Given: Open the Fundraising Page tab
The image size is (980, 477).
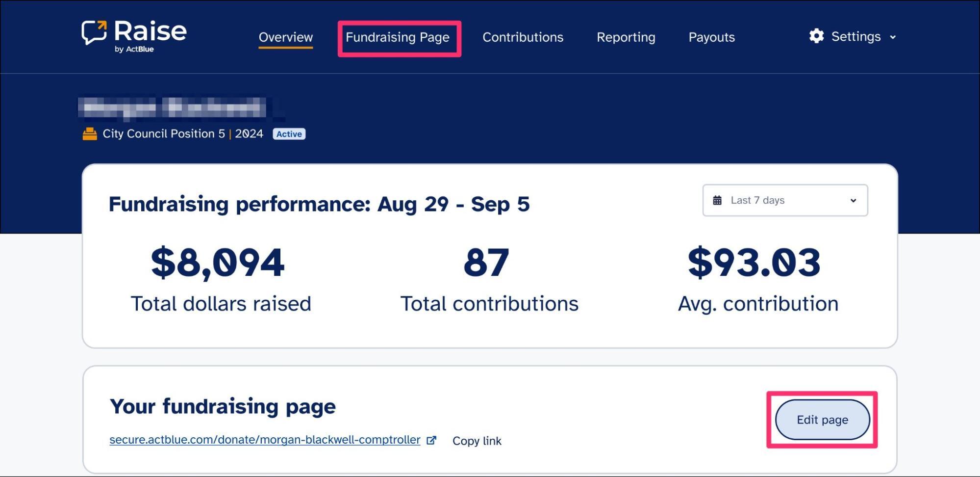Looking at the screenshot, I should click(398, 37).
